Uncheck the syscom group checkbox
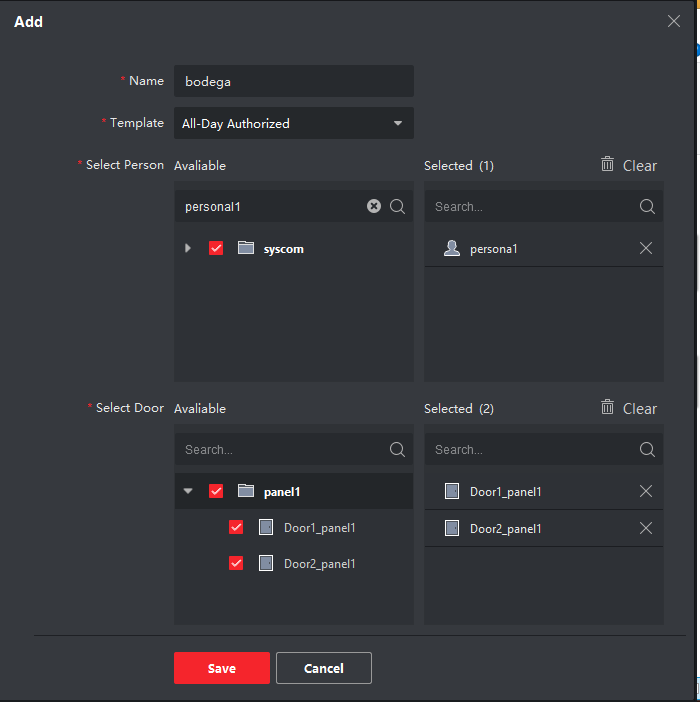Screen dimensions: 700x702 click(x=216, y=248)
